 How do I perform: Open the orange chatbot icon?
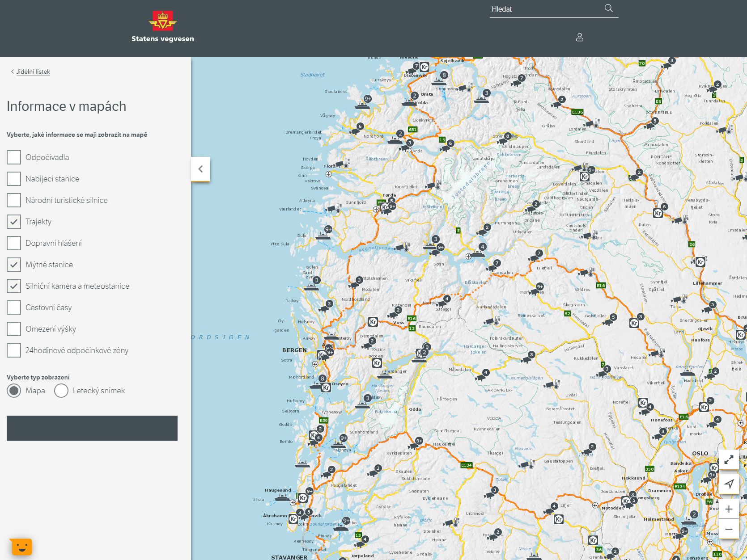pyautogui.click(x=21, y=546)
